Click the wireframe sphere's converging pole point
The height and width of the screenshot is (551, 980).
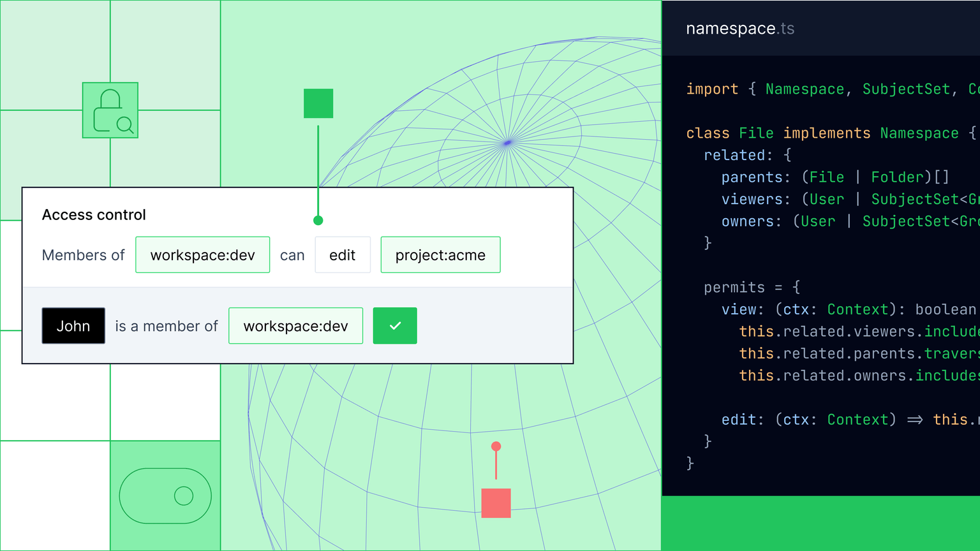(507, 143)
